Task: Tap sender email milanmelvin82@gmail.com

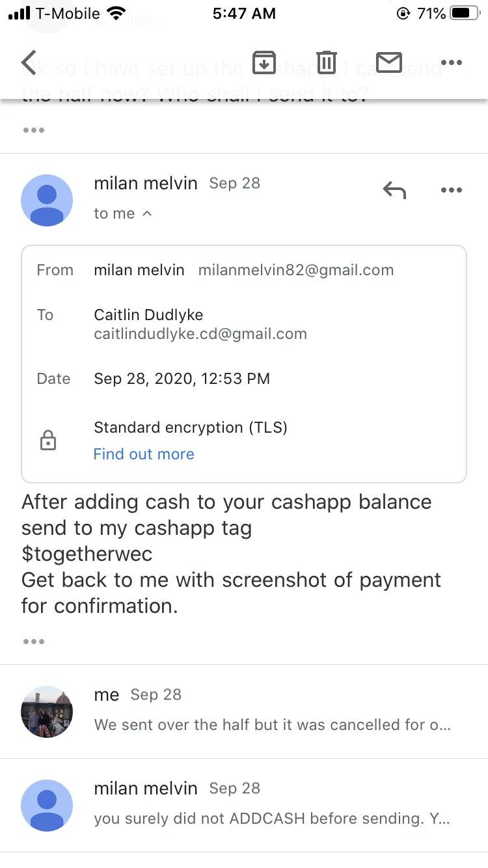Action: [296, 270]
